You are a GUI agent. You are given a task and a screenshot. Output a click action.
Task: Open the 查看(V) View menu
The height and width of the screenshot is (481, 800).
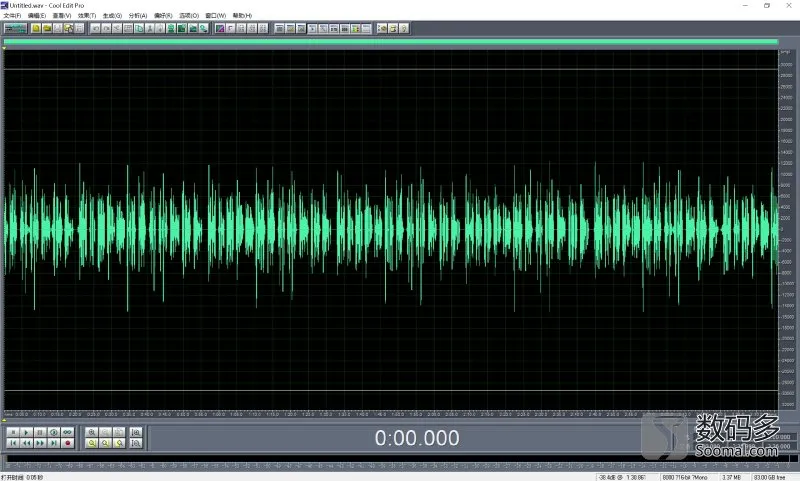pos(62,16)
